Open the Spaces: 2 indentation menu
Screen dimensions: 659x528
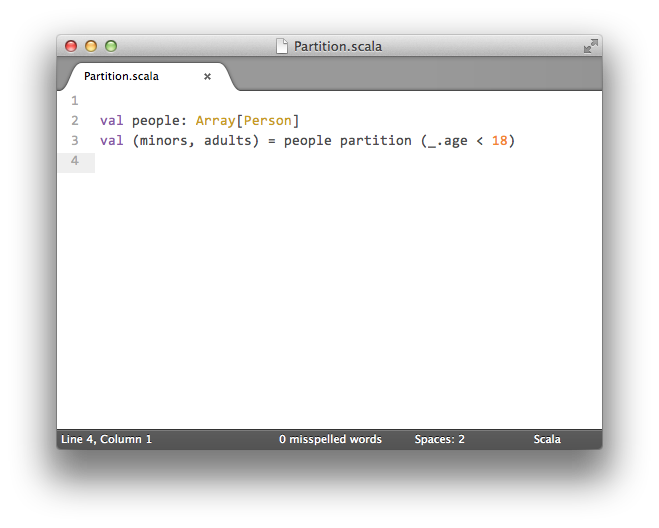coord(439,439)
